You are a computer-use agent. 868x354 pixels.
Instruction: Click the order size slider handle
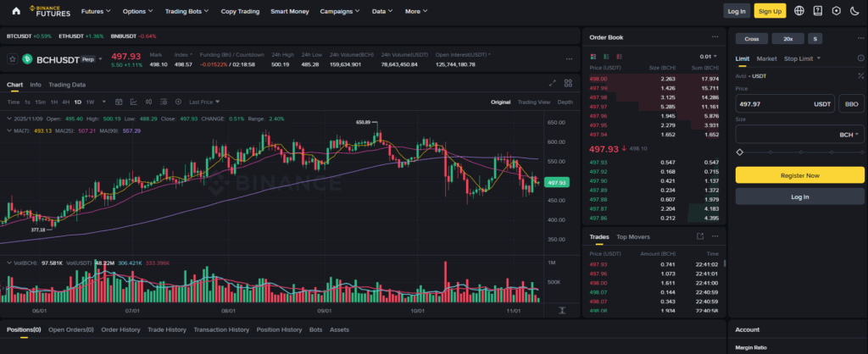740,152
